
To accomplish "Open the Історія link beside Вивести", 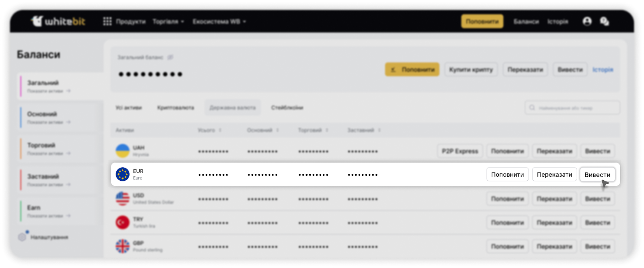I will (x=603, y=70).
